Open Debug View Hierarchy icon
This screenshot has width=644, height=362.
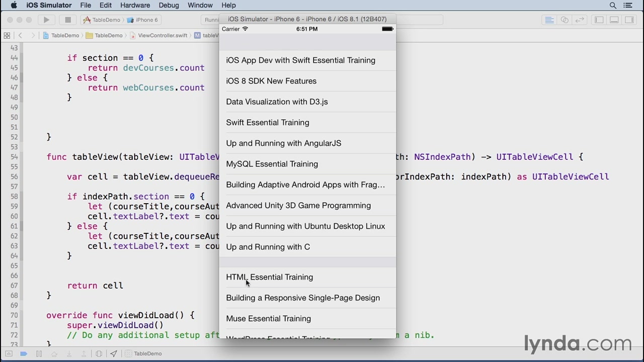pos(99,353)
